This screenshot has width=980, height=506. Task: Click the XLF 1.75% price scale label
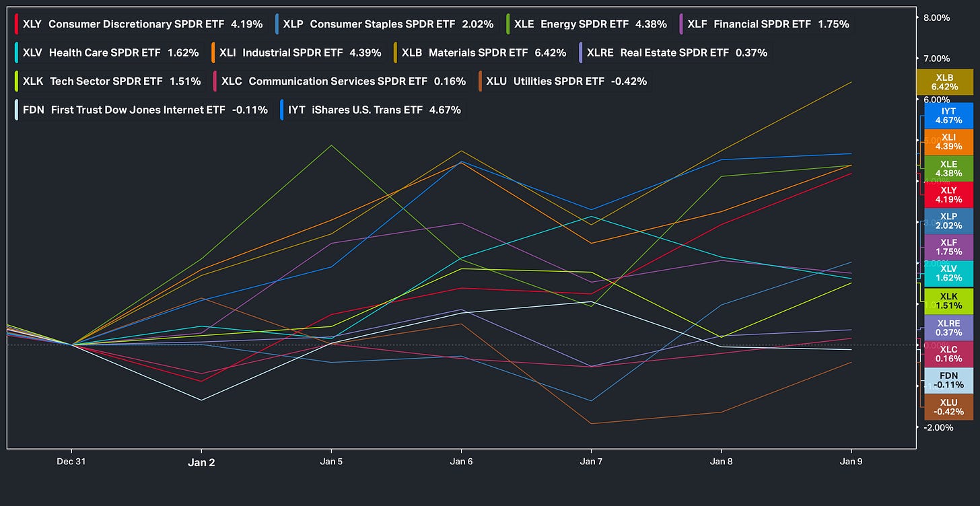[x=948, y=247]
